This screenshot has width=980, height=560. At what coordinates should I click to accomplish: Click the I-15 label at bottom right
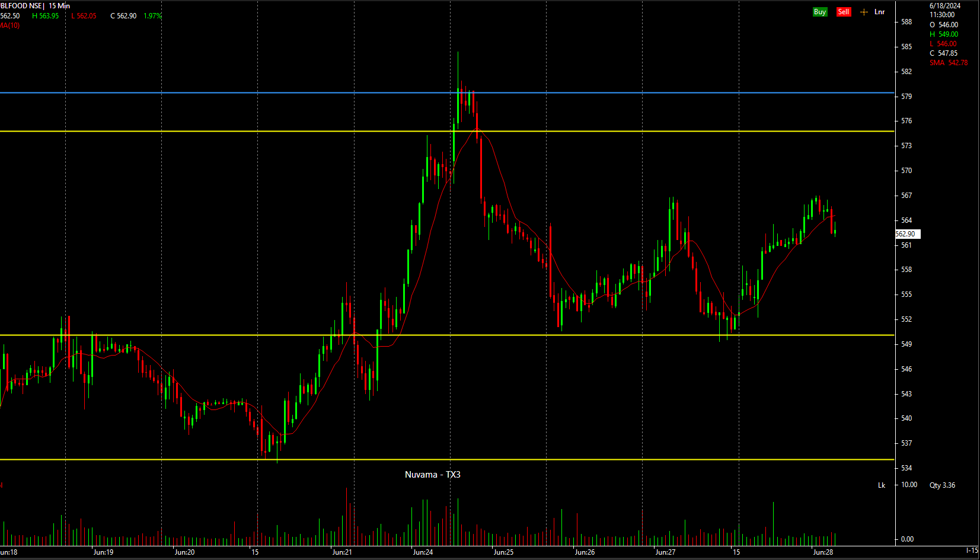[x=972, y=551]
